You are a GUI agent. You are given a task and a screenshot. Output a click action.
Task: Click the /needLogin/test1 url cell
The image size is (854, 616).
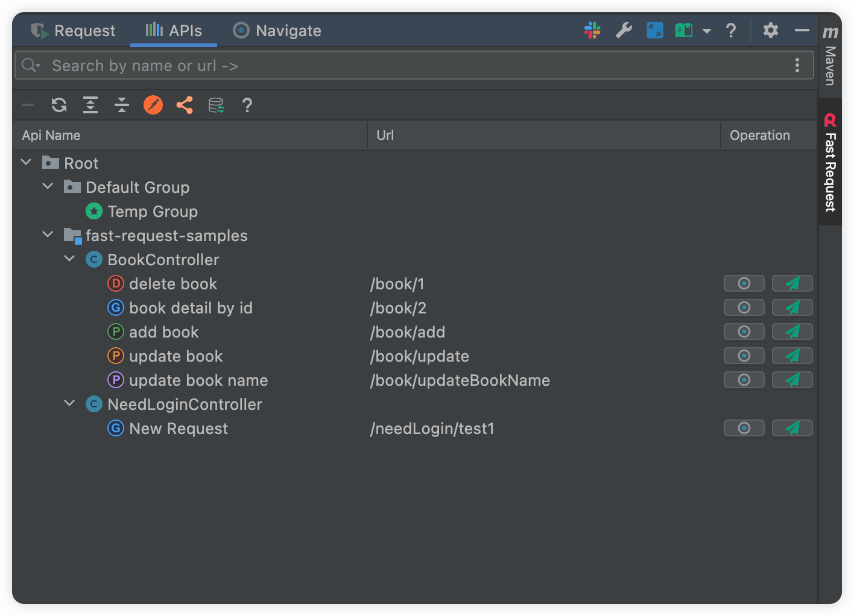click(x=432, y=428)
